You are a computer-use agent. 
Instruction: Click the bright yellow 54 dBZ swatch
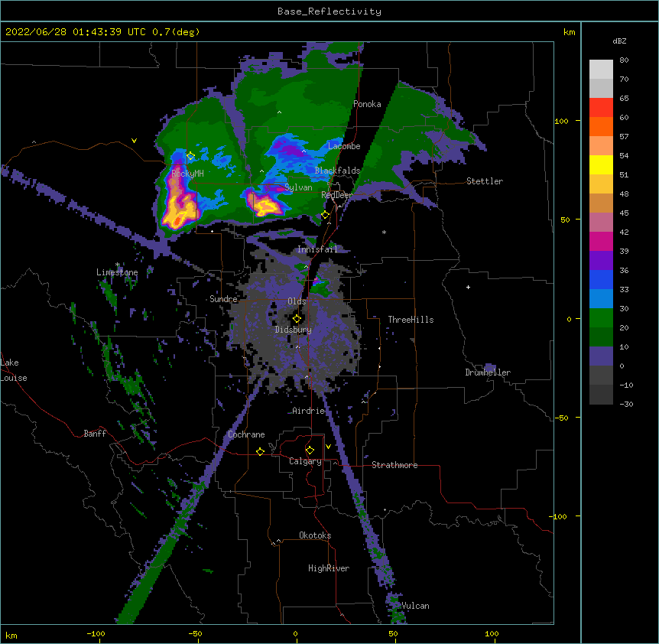[x=601, y=164]
